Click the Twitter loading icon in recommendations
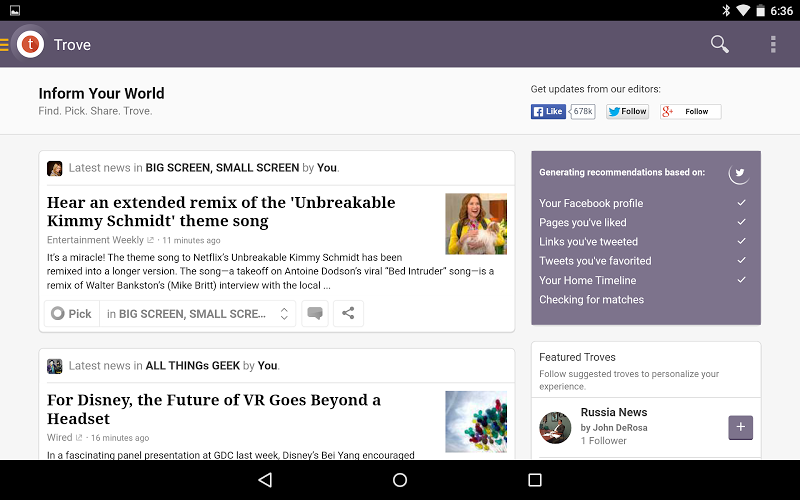800x500 pixels. pyautogui.click(x=739, y=172)
